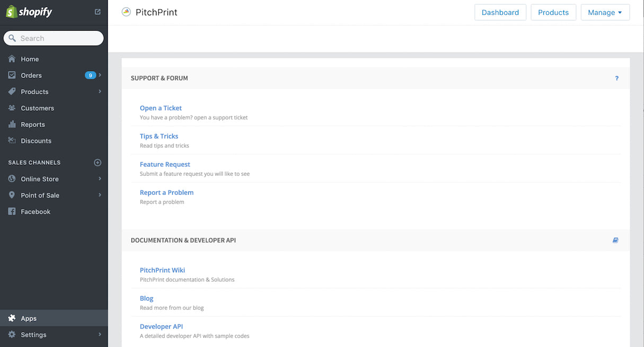Expand the Settings chevron
The width and height of the screenshot is (644, 347).
point(100,335)
